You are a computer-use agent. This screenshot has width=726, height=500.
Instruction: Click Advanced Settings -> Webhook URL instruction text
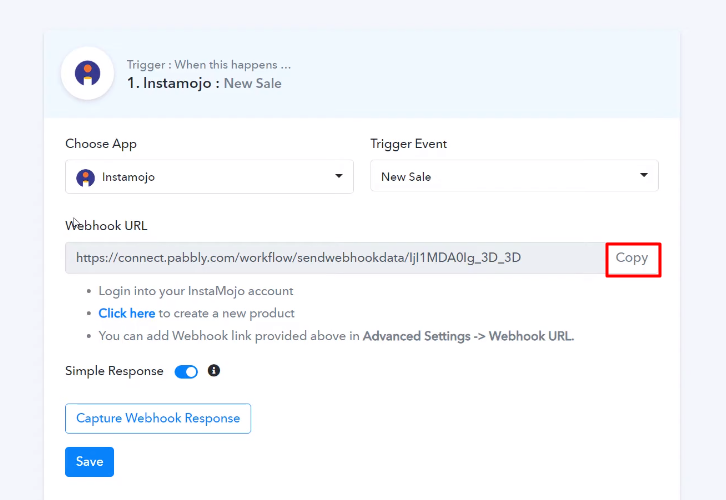[x=468, y=336]
